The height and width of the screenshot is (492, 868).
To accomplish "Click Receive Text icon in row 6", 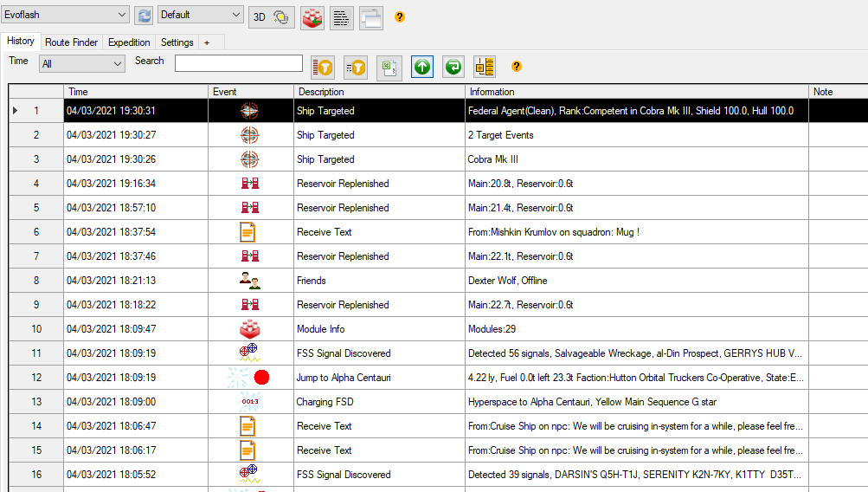I will (x=248, y=231).
